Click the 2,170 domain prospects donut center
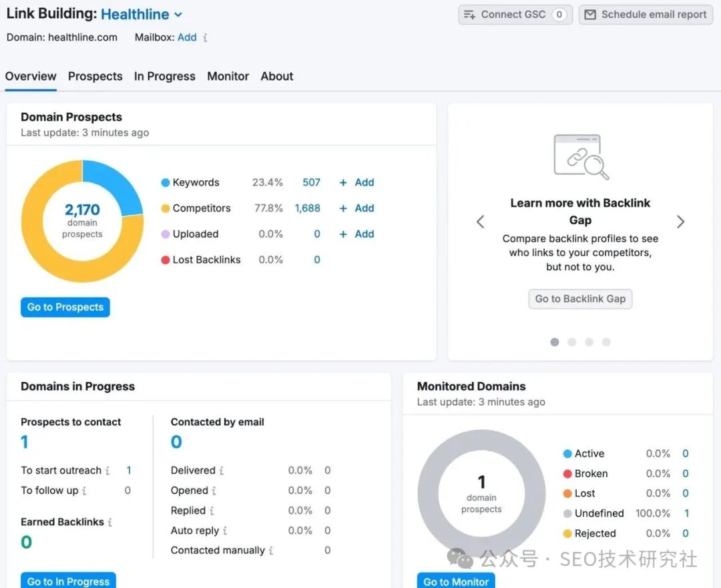The height and width of the screenshot is (588, 721). [x=82, y=221]
